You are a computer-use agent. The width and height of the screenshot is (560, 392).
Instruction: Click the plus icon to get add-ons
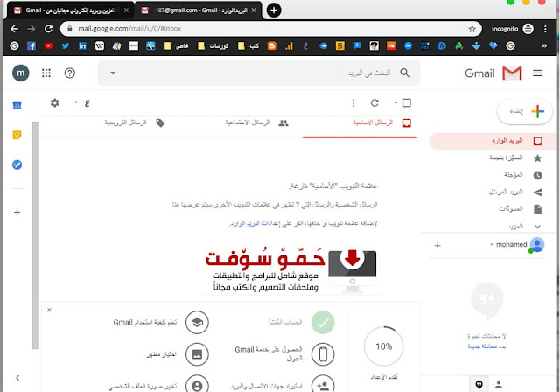point(17,212)
